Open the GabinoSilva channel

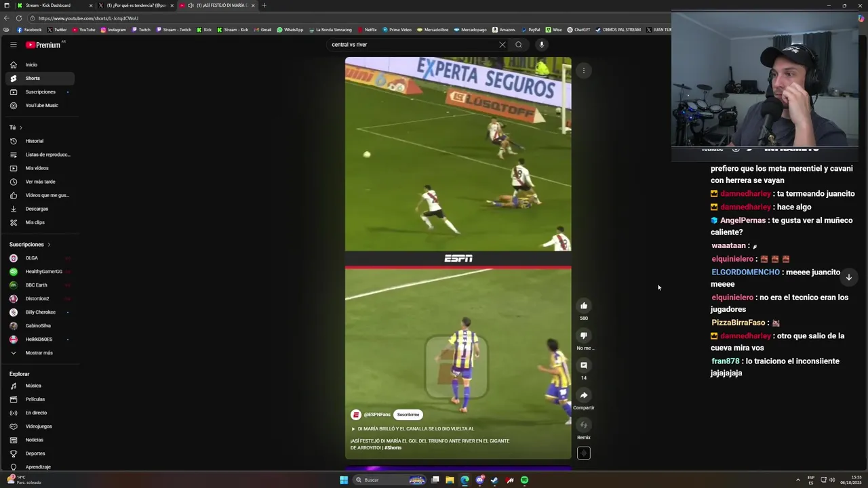coord(40,325)
